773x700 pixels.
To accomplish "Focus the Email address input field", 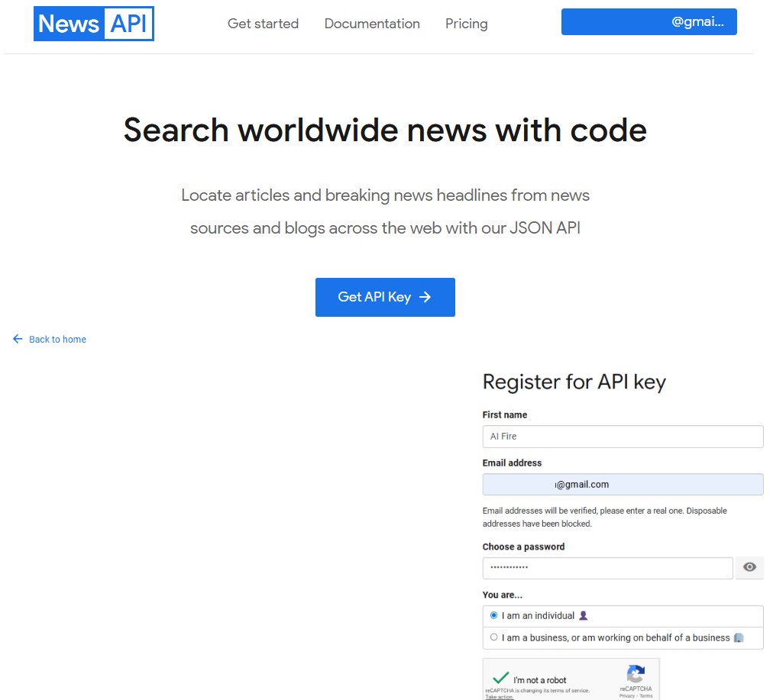I will [623, 484].
